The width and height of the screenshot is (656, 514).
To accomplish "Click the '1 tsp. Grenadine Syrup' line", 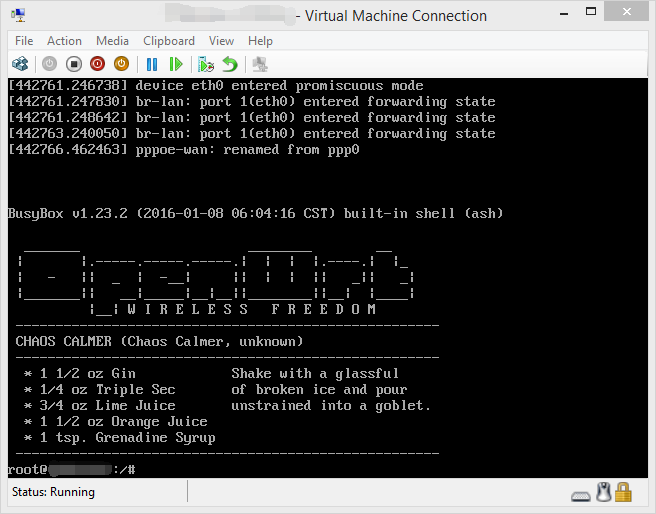I will tap(120, 437).
